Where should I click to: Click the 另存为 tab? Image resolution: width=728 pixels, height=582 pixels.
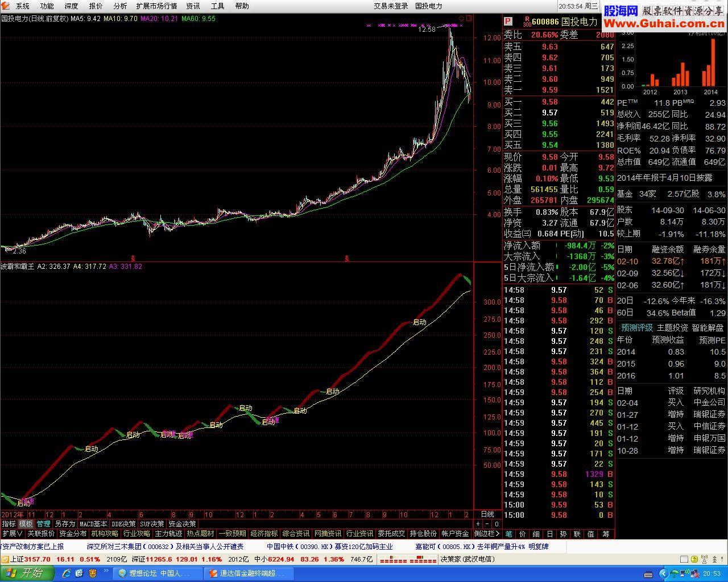65,524
